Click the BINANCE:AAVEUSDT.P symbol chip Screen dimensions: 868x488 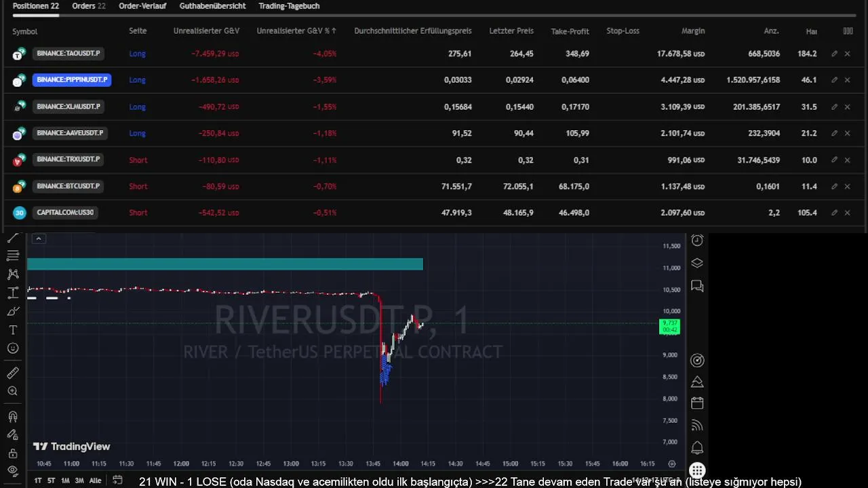click(70, 134)
